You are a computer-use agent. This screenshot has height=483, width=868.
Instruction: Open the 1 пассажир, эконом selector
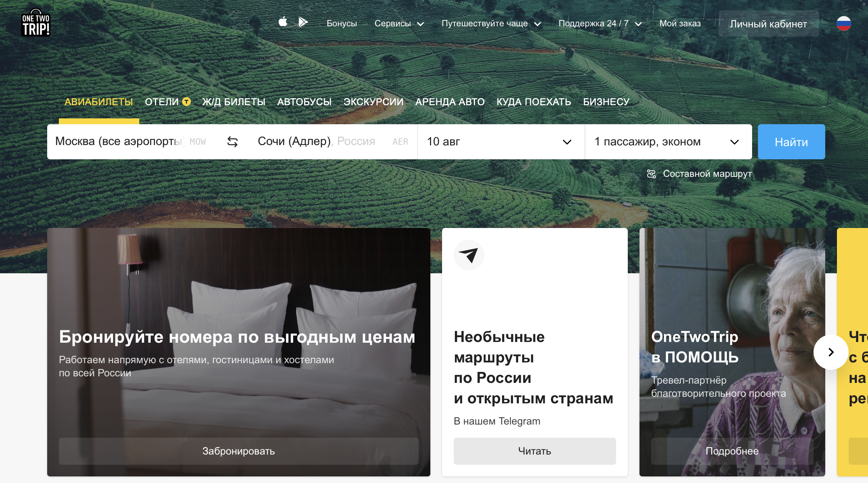click(x=668, y=142)
